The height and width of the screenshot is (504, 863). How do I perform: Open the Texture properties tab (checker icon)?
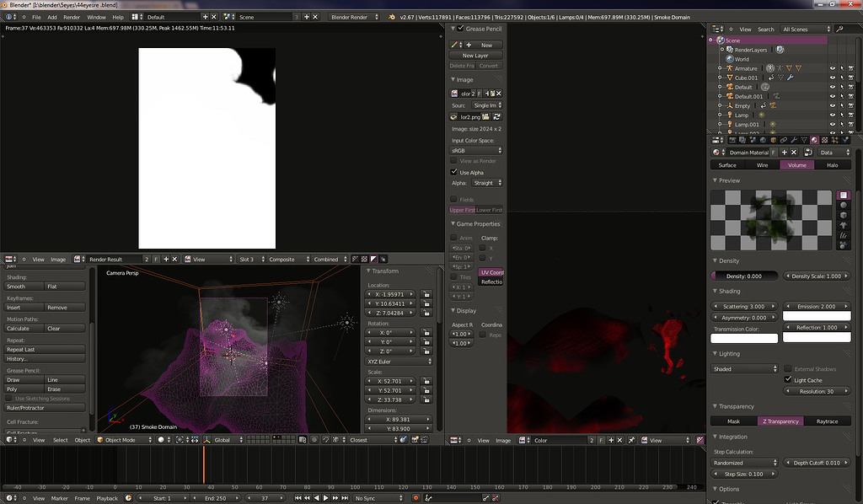pyautogui.click(x=825, y=140)
